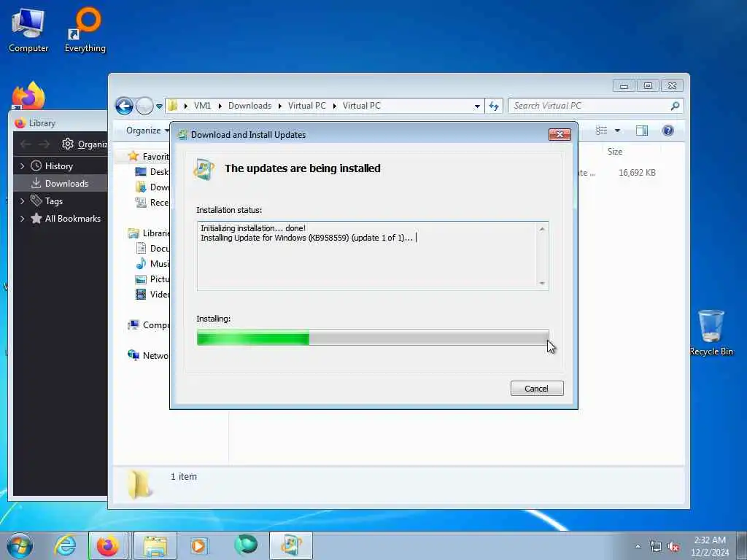Minimize the Explorer window

coord(624,86)
